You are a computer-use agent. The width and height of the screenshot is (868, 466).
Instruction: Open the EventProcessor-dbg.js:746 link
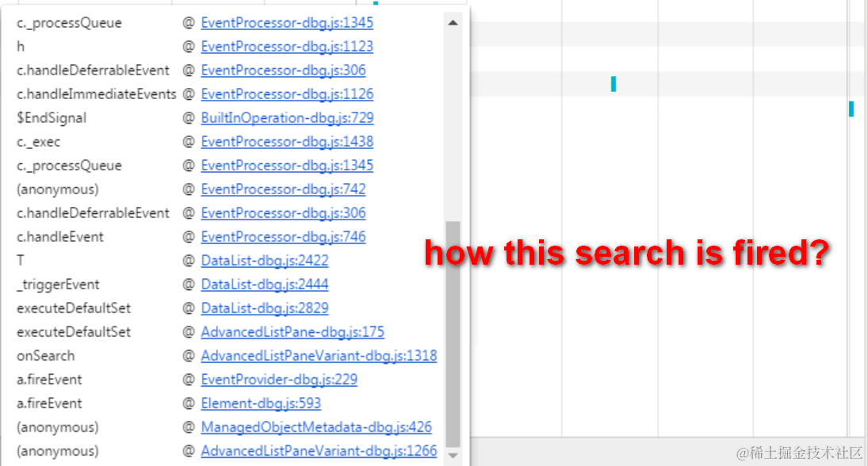coord(284,237)
